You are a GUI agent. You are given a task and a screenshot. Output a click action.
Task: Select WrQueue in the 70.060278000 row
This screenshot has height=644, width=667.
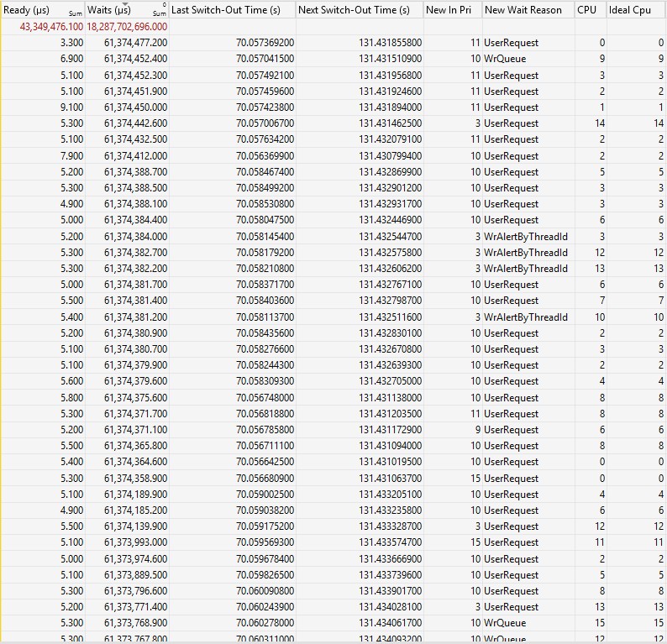point(505,623)
